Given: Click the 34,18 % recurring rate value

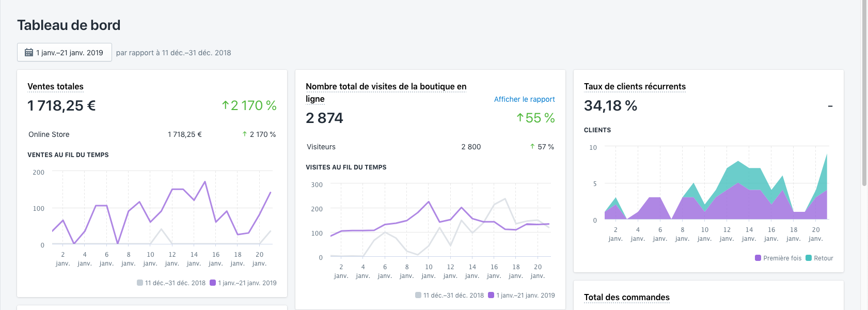Looking at the screenshot, I should (610, 105).
